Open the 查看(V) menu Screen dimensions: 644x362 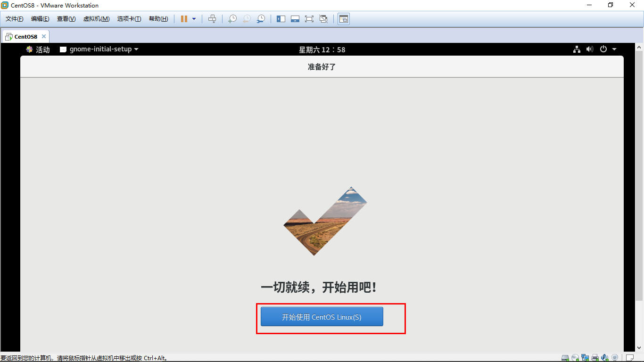[x=66, y=19]
